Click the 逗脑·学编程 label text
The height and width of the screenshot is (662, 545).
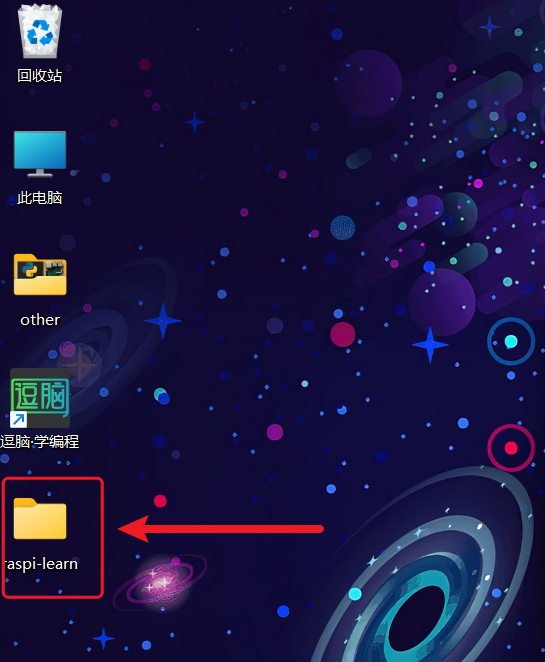click(x=40, y=442)
